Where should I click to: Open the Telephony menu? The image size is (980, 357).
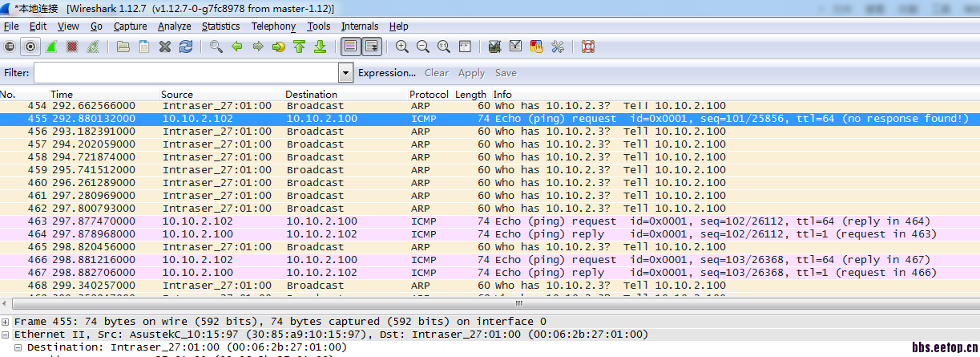point(273,26)
